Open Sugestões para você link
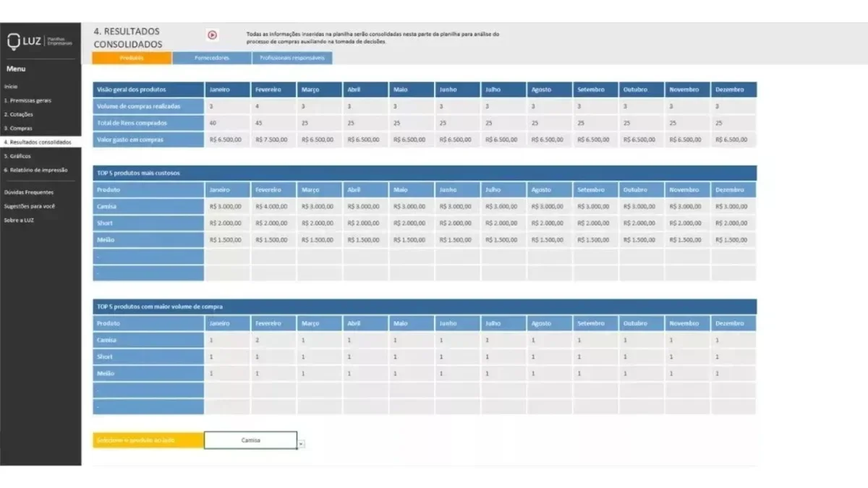Viewport: 868px width, 488px height. (x=29, y=206)
